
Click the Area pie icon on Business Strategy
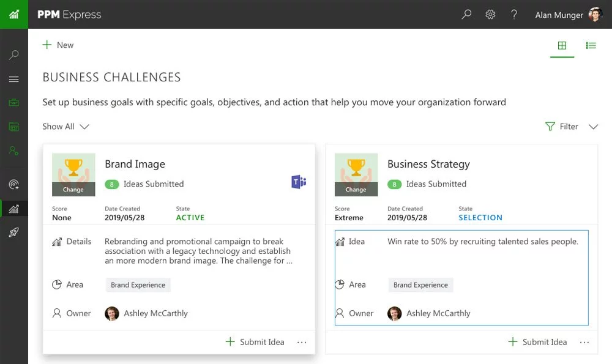coord(340,284)
